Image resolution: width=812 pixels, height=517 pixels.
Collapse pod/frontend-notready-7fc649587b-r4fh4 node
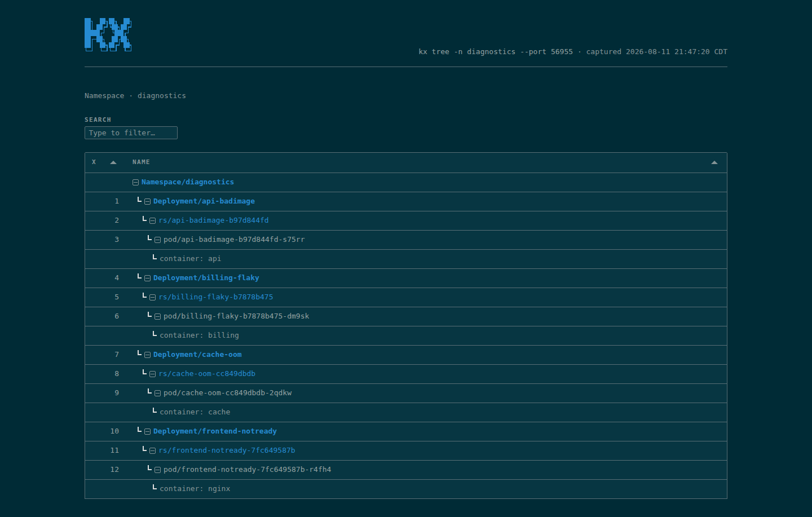tap(157, 470)
